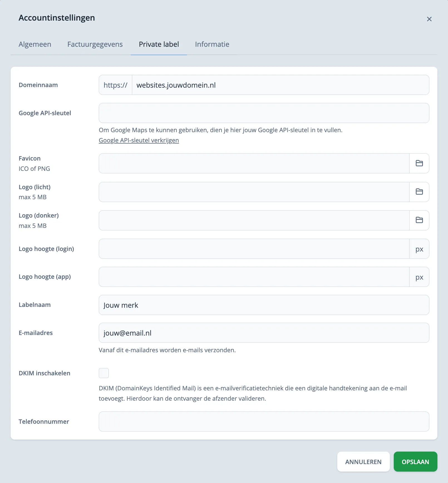Open file browser for Favicon upload
The width and height of the screenshot is (448, 483).
click(419, 163)
